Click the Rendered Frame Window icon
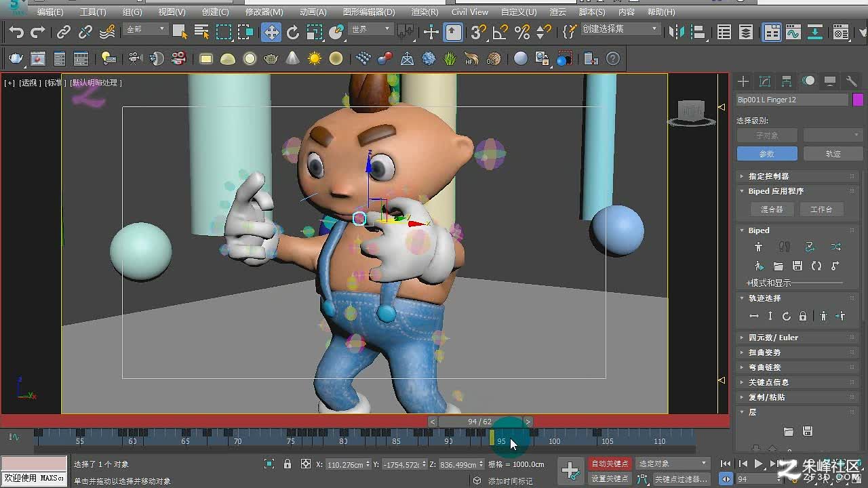The width and height of the screenshot is (868, 488). coord(38,59)
